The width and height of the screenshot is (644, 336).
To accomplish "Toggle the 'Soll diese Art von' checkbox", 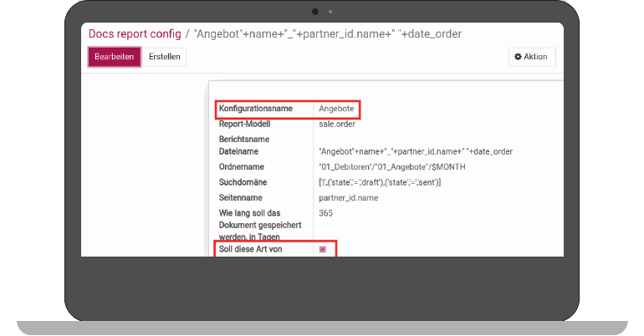I will (x=323, y=249).
